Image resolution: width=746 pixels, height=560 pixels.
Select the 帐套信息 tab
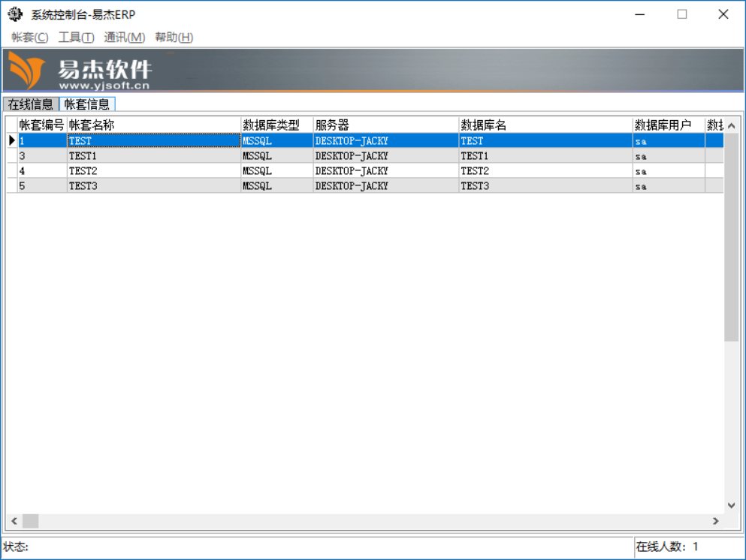point(87,104)
